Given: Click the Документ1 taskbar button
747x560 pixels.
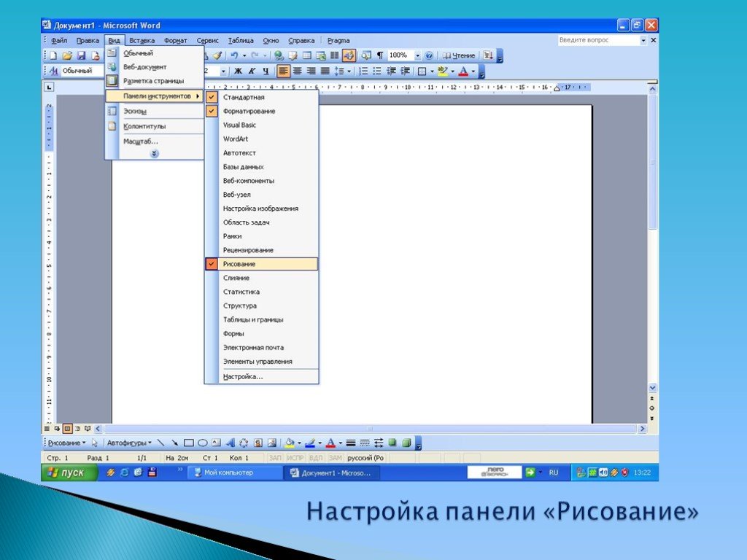Looking at the screenshot, I should pos(332,472).
